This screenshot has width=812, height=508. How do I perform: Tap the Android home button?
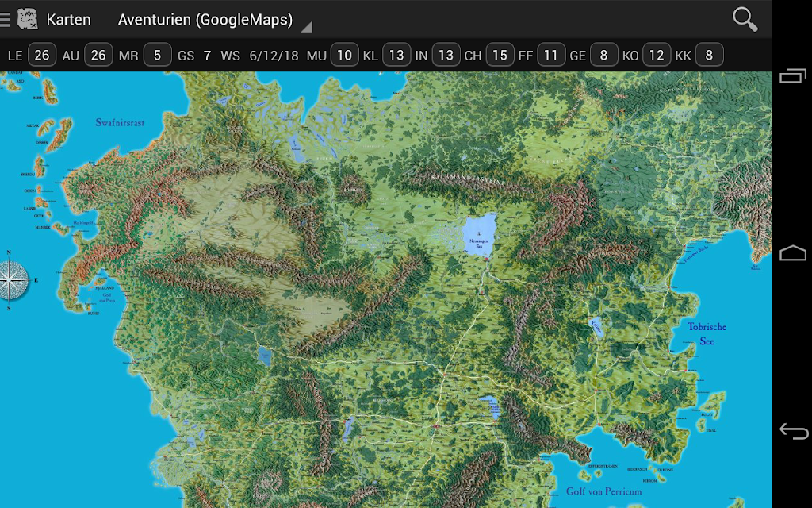tap(793, 253)
